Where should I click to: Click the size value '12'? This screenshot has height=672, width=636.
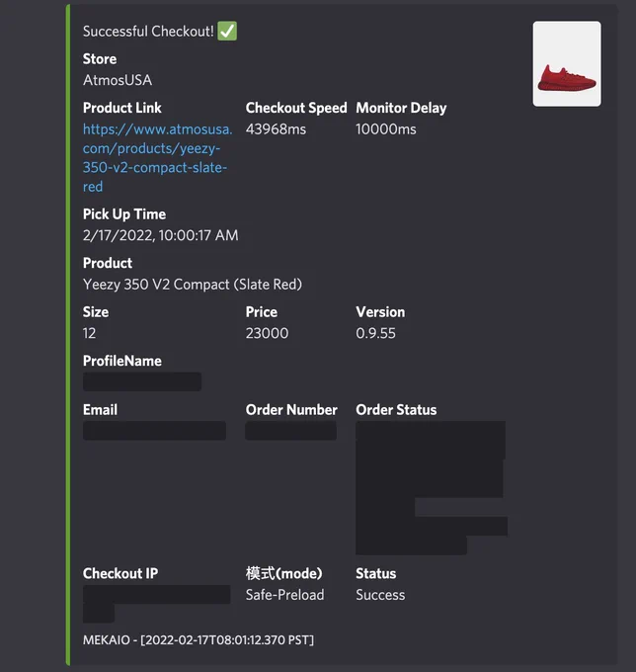click(89, 333)
